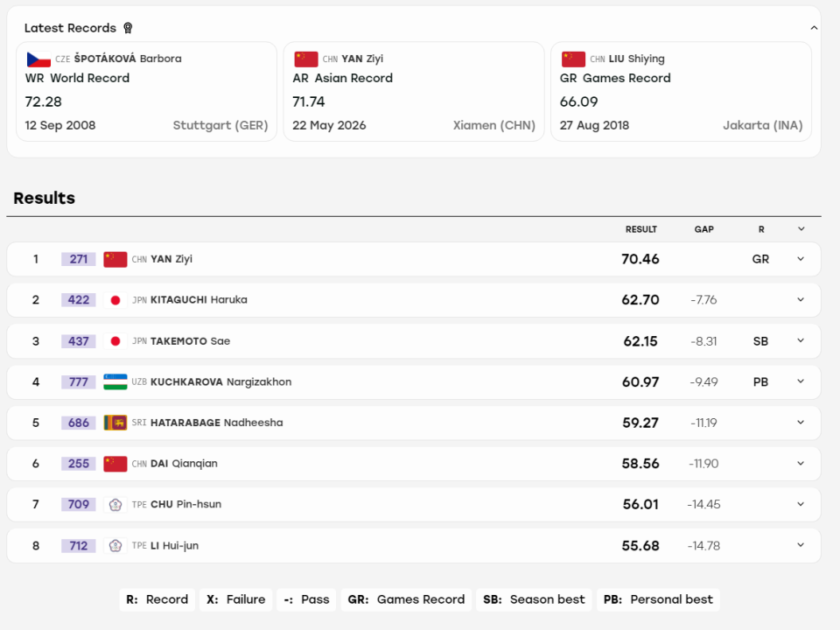Open athlete YAN Ziyi in results
The height and width of the screenshot is (630, 840).
click(171, 259)
